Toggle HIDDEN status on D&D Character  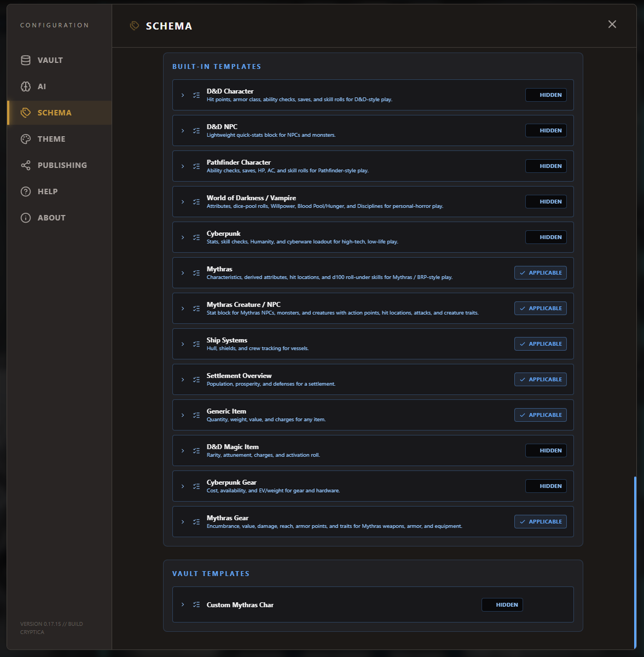[x=546, y=95]
